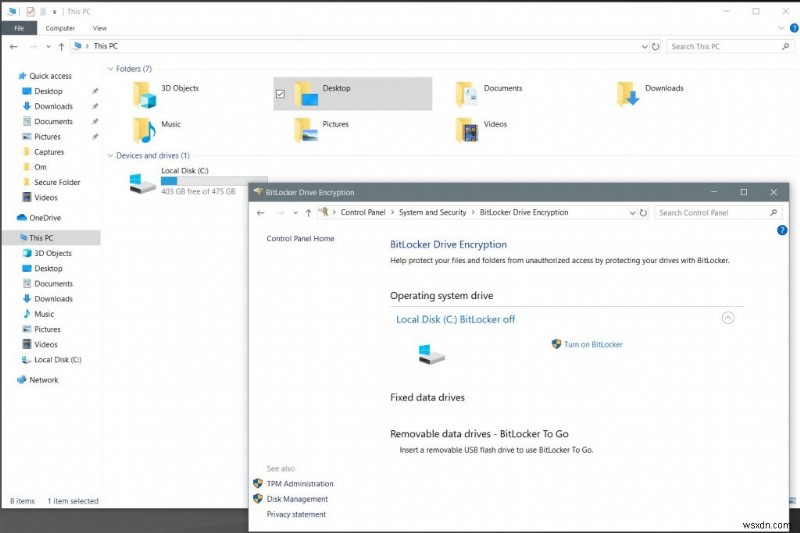Image resolution: width=800 pixels, height=533 pixels.
Task: Click the BitLocker window help icon
Action: (782, 230)
